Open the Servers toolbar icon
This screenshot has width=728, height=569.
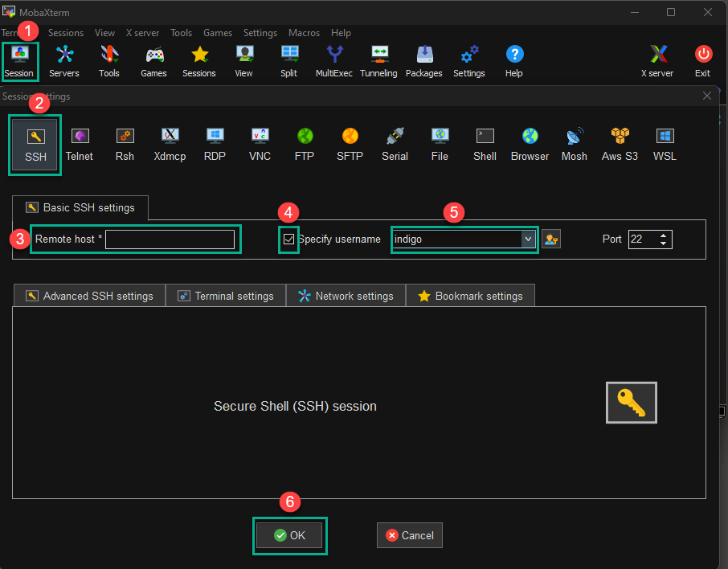64,61
